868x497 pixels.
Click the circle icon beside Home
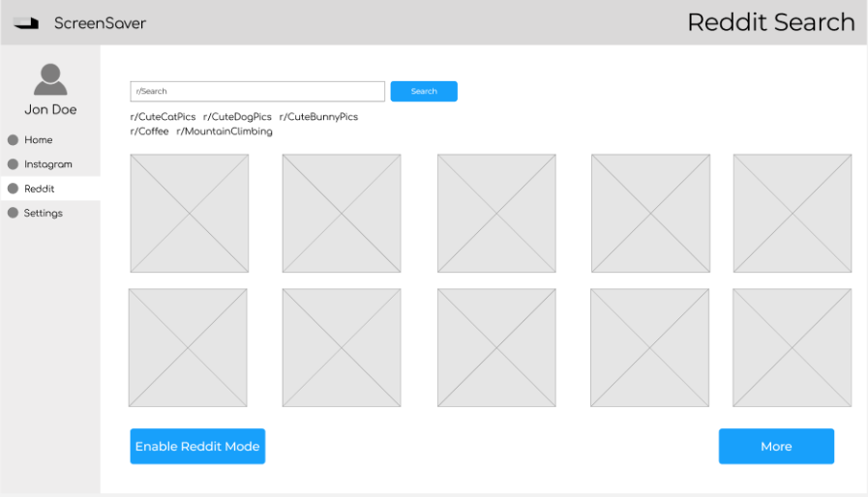(13, 140)
